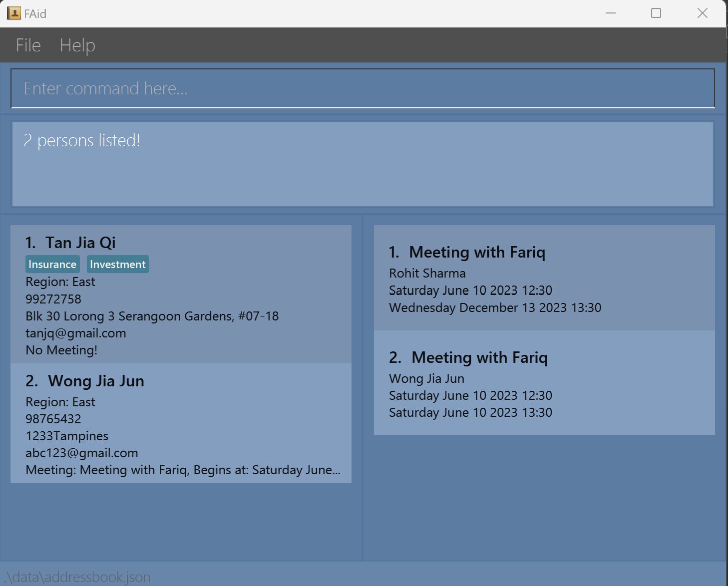The width and height of the screenshot is (728, 586).
Task: Click the Insurance tag on Tan Jia Qi
Action: [52, 264]
